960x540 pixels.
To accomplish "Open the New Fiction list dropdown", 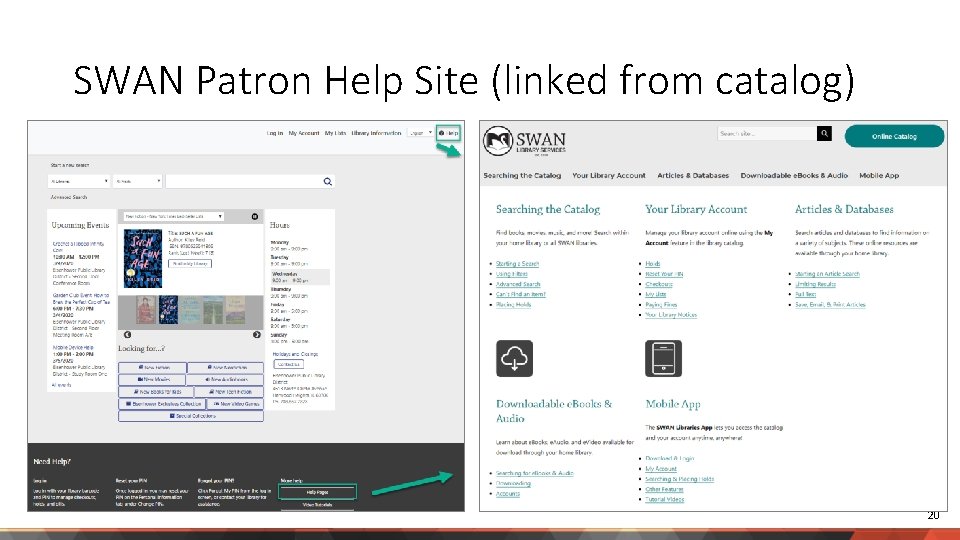I will (173, 216).
